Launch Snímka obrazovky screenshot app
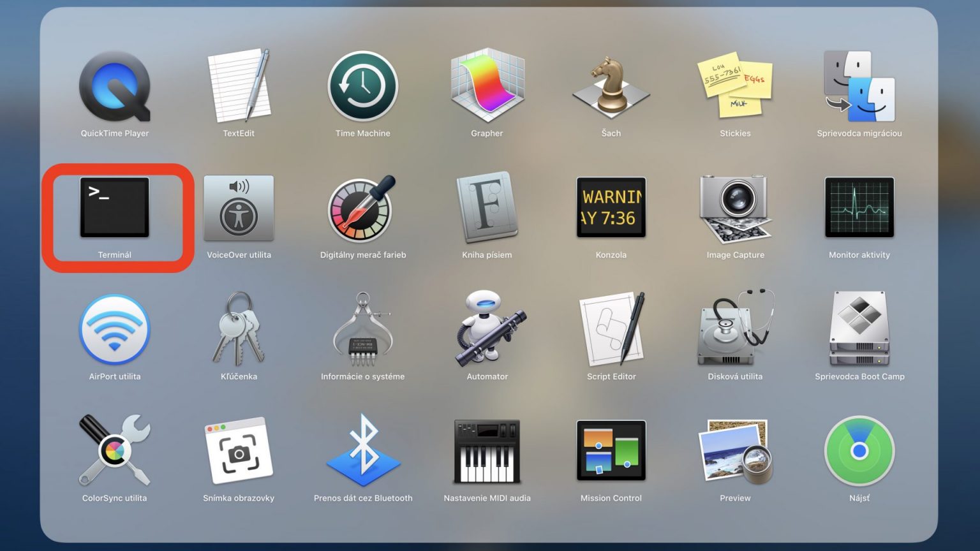Viewport: 980px width, 551px height. 239,452
